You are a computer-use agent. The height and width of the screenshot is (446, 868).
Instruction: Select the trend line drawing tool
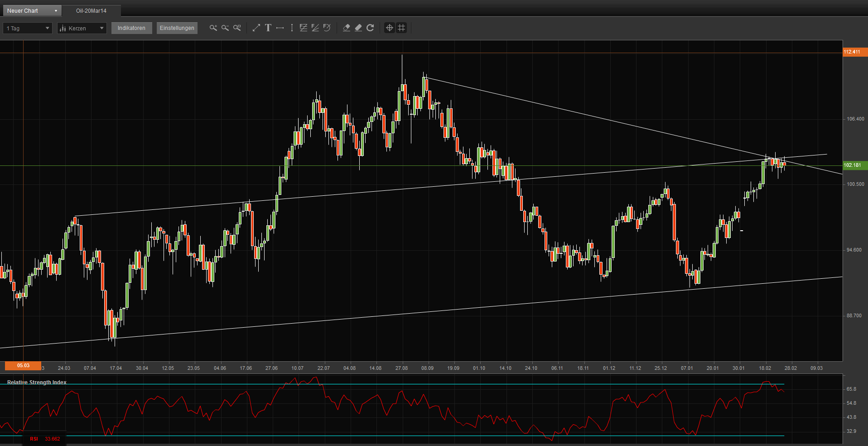pos(256,28)
